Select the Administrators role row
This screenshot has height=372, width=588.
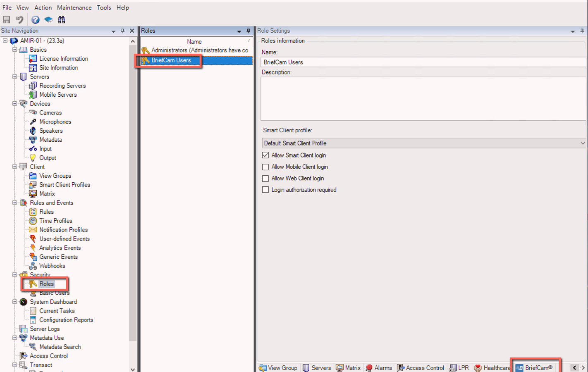(x=196, y=50)
